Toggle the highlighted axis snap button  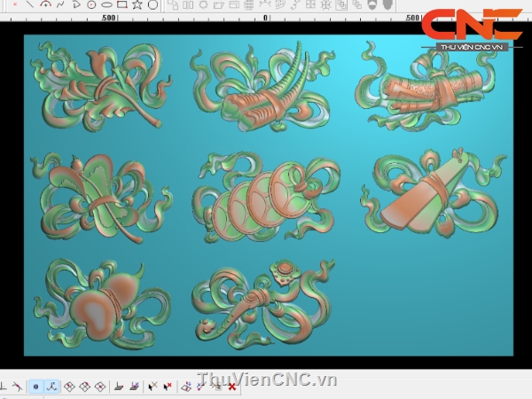[x=51, y=387]
